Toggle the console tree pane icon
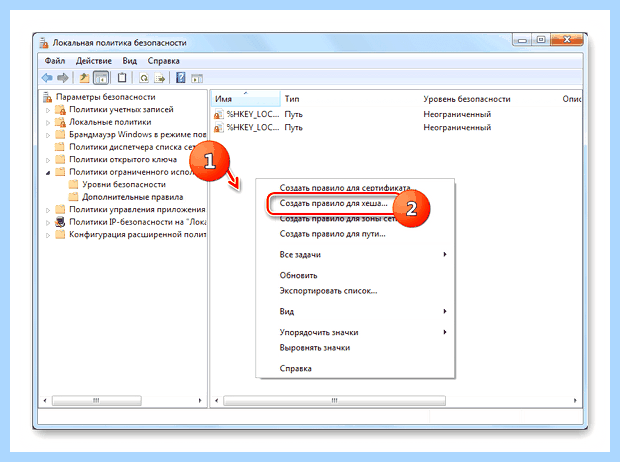 point(101,78)
